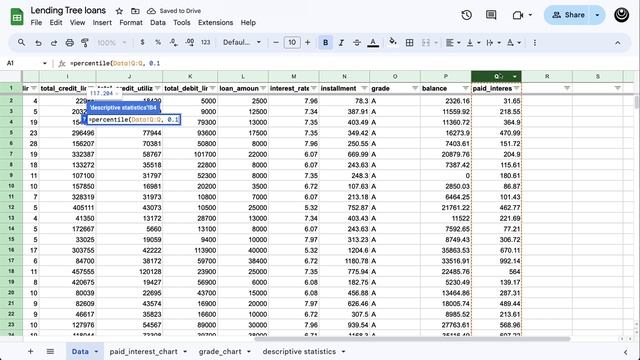Open the account avatar menu

pos(621,15)
